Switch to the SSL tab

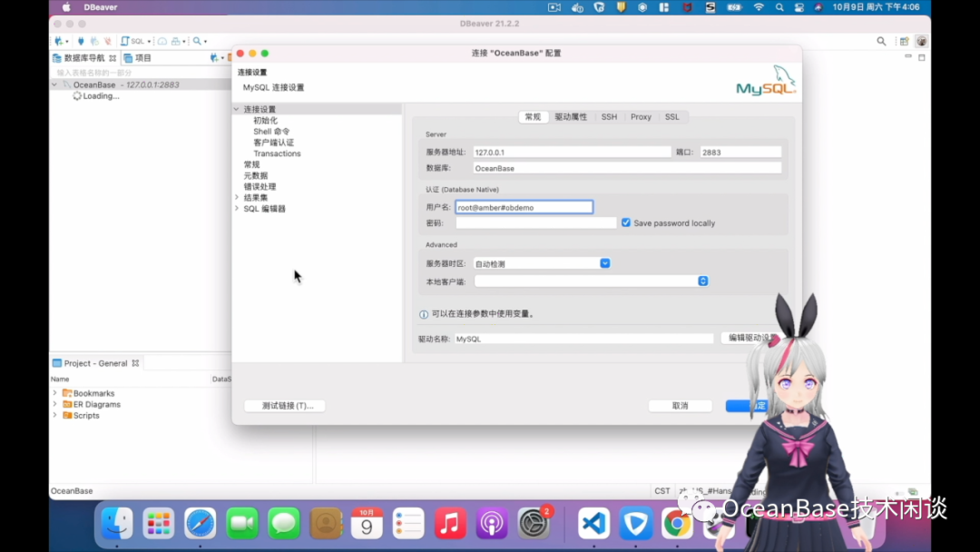pos(671,117)
